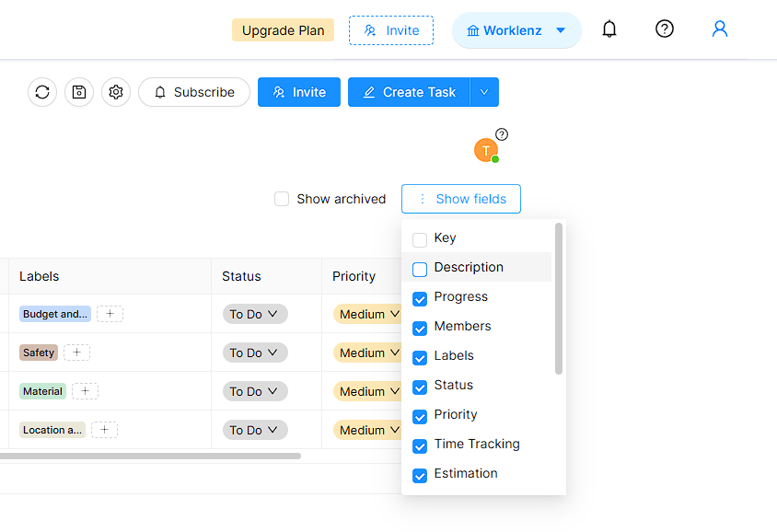
Task: Open project settings gear icon
Action: click(x=116, y=92)
